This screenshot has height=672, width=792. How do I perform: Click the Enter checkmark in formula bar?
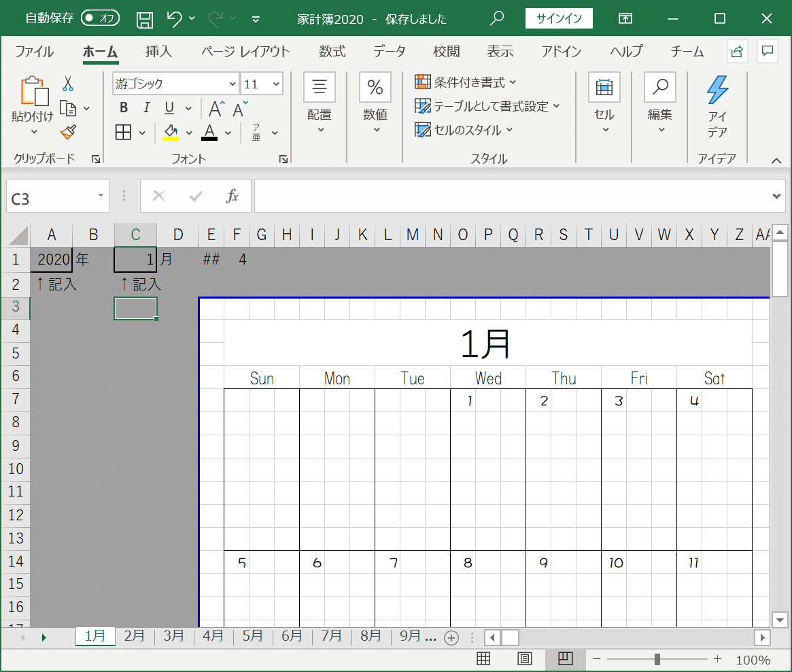tap(196, 196)
